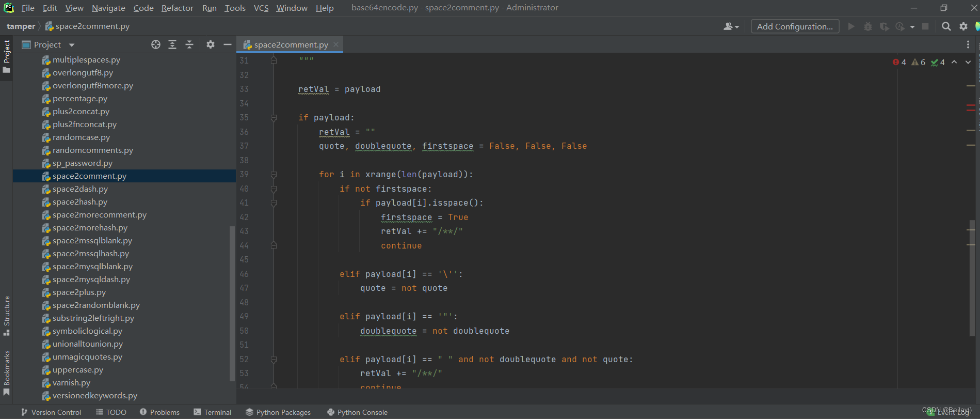Open Version Control tool window
This screenshot has height=419, width=980.
point(51,412)
